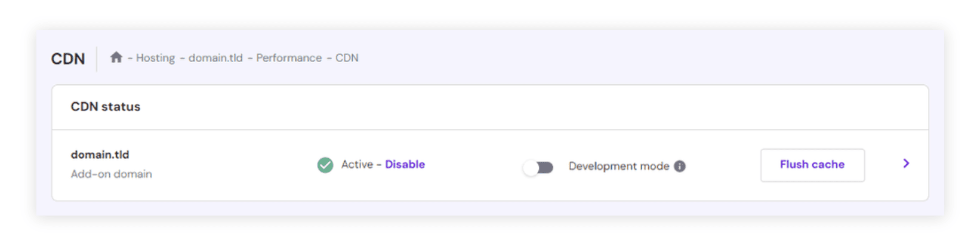Select the CDN breadcrumb at trail end
Viewport: 980px width, 243px height.
(347, 58)
